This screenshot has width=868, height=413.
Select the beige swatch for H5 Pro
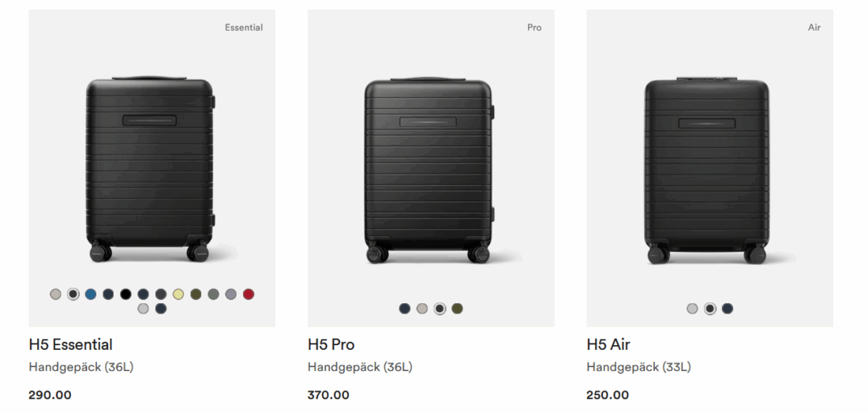pyautogui.click(x=422, y=308)
